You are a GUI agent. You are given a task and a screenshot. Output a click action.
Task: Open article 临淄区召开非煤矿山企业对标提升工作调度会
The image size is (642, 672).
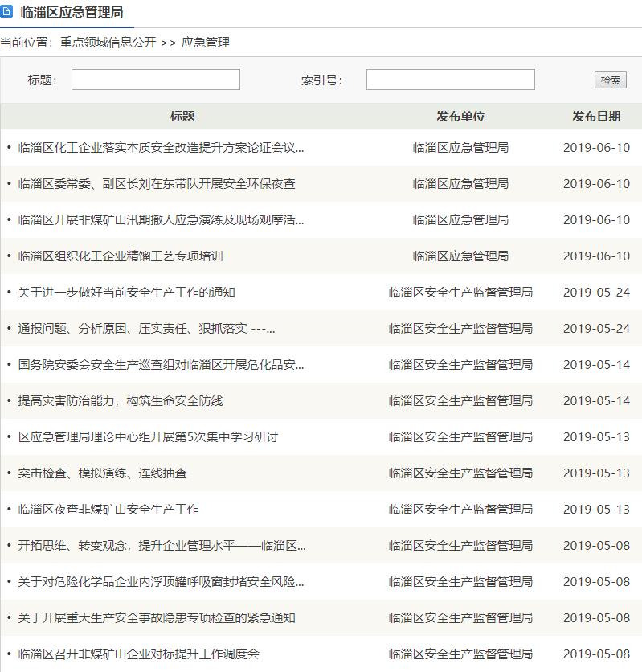point(139,654)
